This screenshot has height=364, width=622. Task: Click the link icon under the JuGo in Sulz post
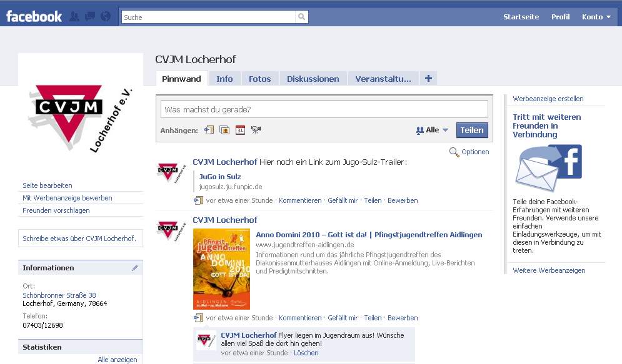(198, 200)
